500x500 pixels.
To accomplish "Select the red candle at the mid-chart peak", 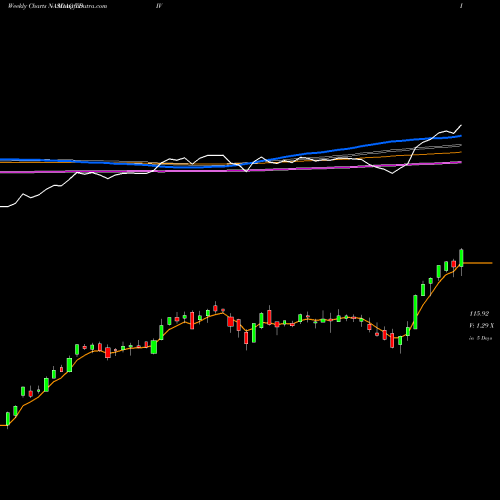I will pyautogui.click(x=215, y=308).
